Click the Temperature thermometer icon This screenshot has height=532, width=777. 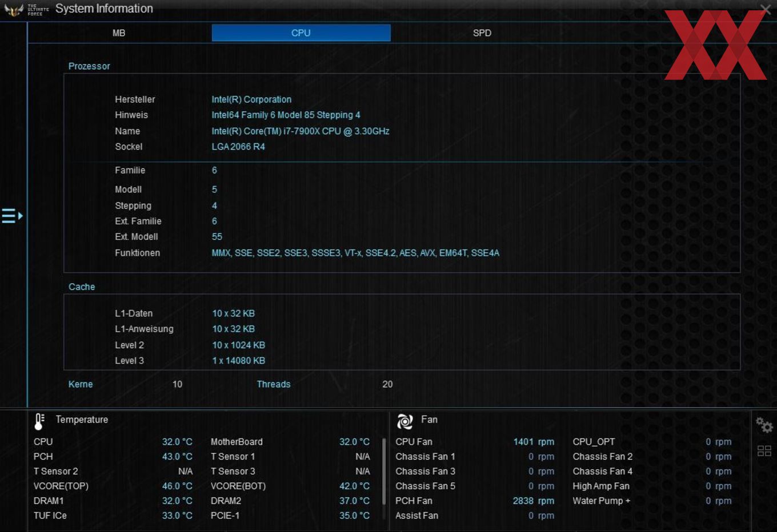click(x=39, y=421)
